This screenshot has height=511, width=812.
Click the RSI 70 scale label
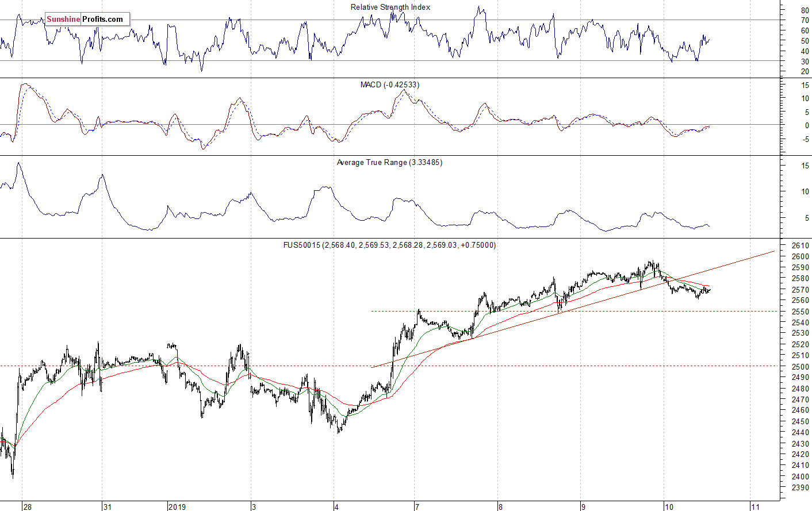click(805, 20)
